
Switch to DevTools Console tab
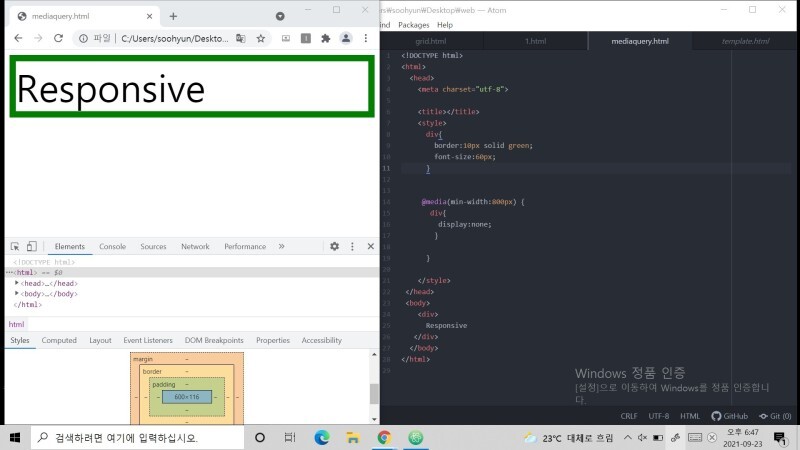(113, 246)
